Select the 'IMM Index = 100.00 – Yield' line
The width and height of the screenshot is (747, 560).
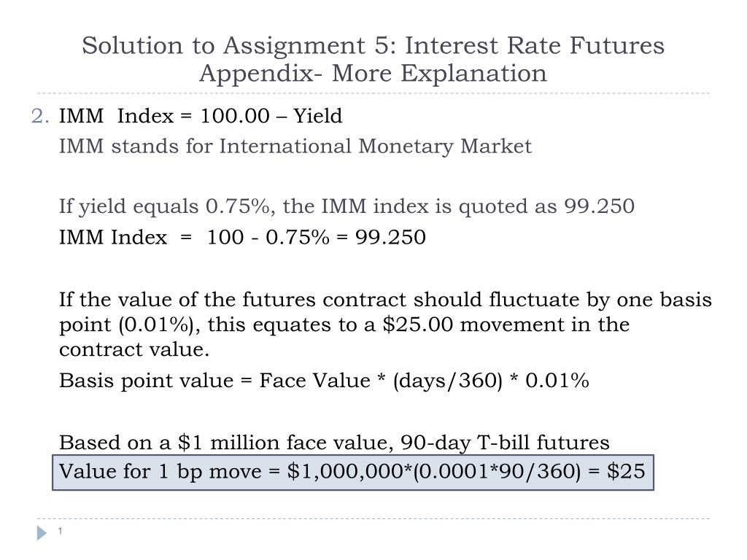tap(201, 116)
